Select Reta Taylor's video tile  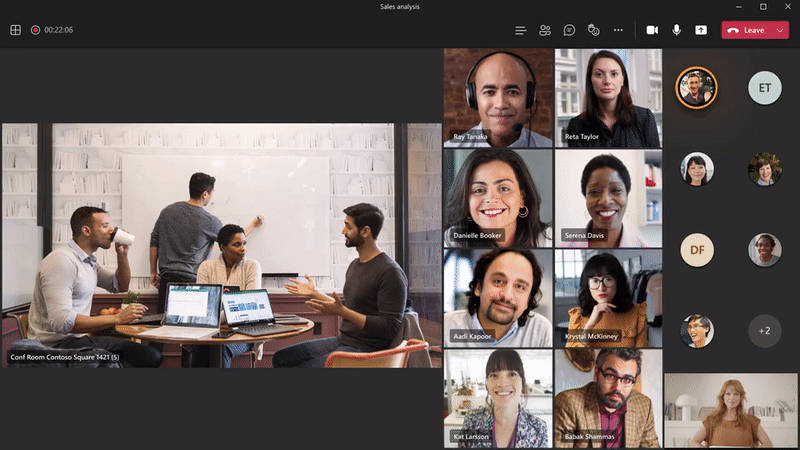608,98
